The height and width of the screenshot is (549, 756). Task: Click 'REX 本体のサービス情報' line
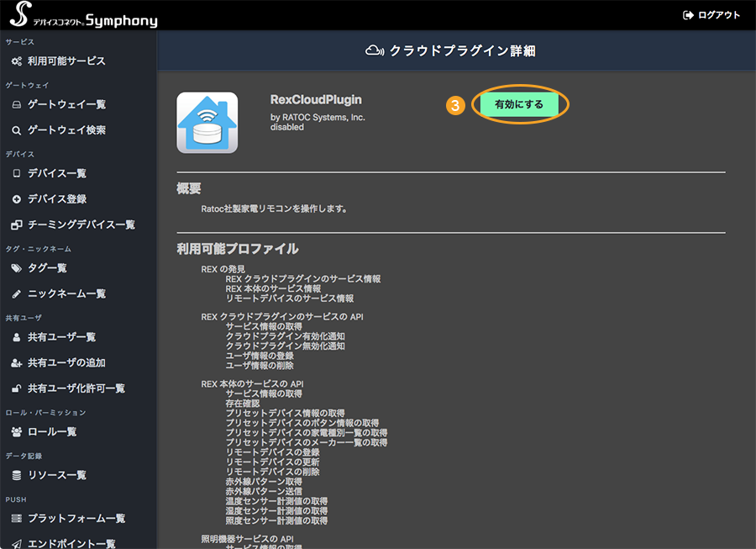273,288
